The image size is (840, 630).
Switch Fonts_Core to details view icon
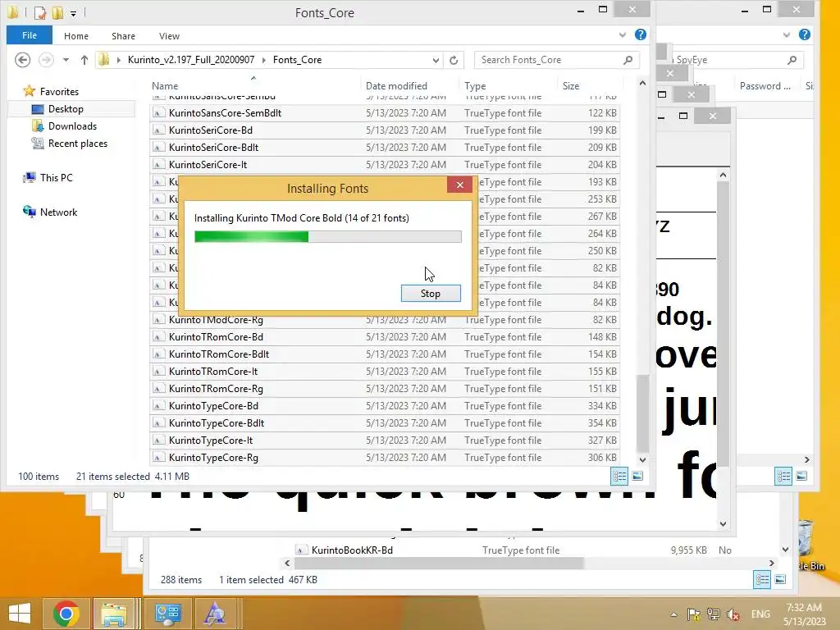pyautogui.click(x=620, y=476)
